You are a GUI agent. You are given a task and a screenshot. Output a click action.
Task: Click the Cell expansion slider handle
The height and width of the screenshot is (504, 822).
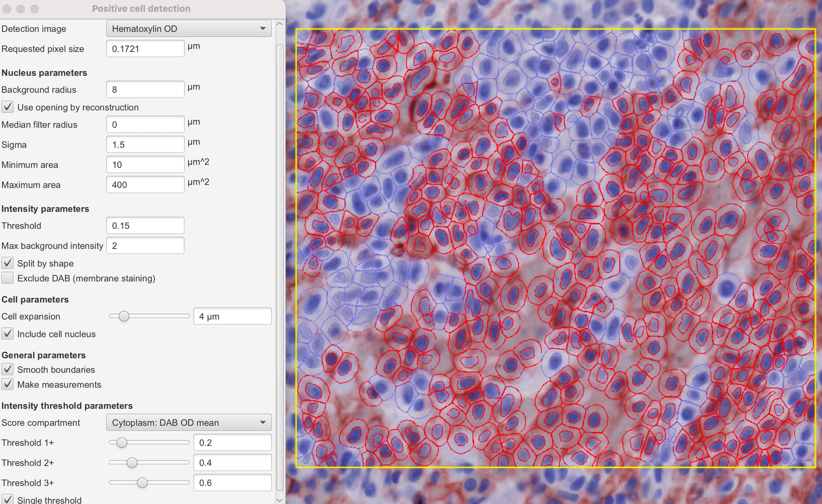tap(124, 316)
